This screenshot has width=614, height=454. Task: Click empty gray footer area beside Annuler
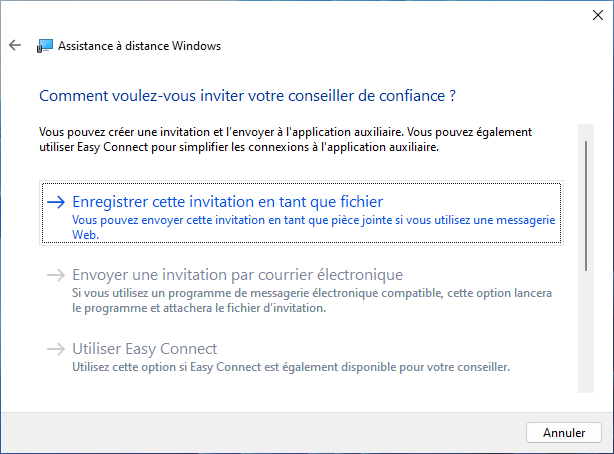tap(262, 432)
